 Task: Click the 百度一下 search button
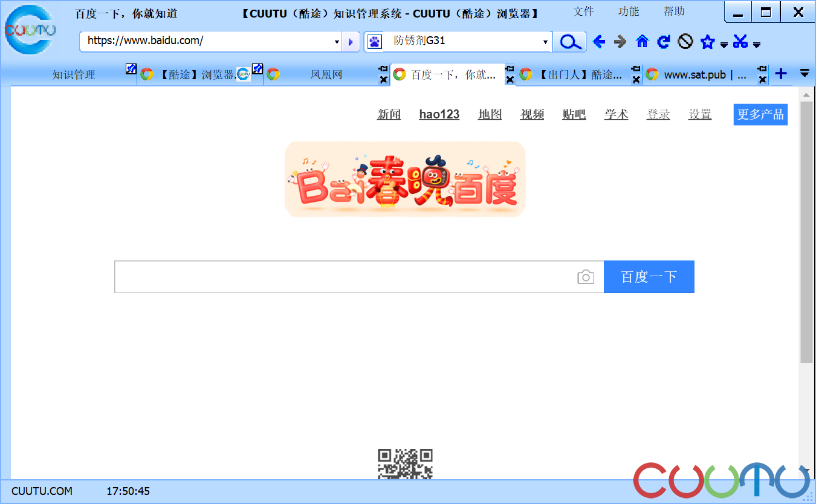649,277
